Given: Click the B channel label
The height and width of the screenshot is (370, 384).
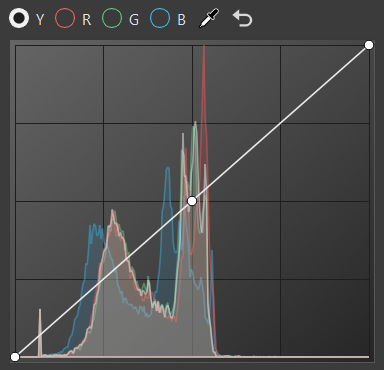Looking at the screenshot, I should click(x=181, y=20).
